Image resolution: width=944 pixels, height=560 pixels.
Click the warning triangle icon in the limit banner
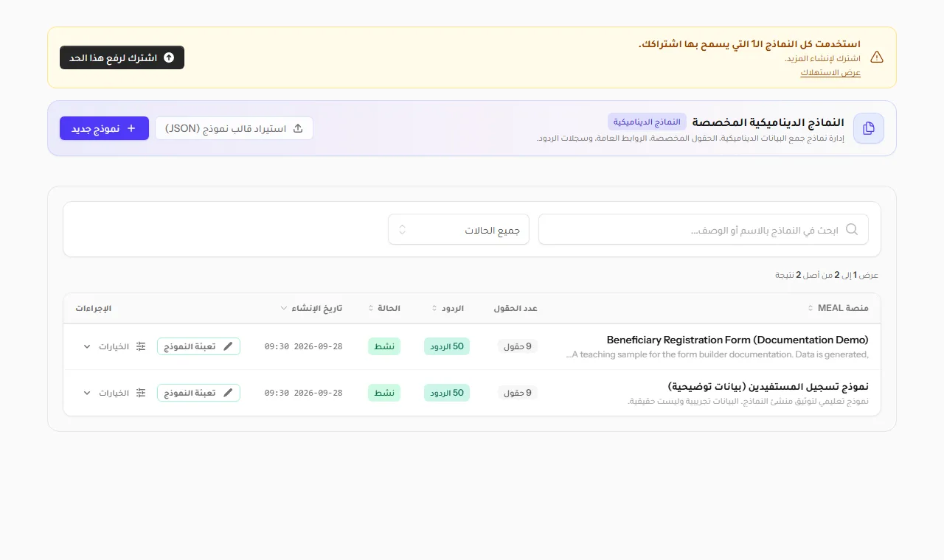pyautogui.click(x=877, y=57)
